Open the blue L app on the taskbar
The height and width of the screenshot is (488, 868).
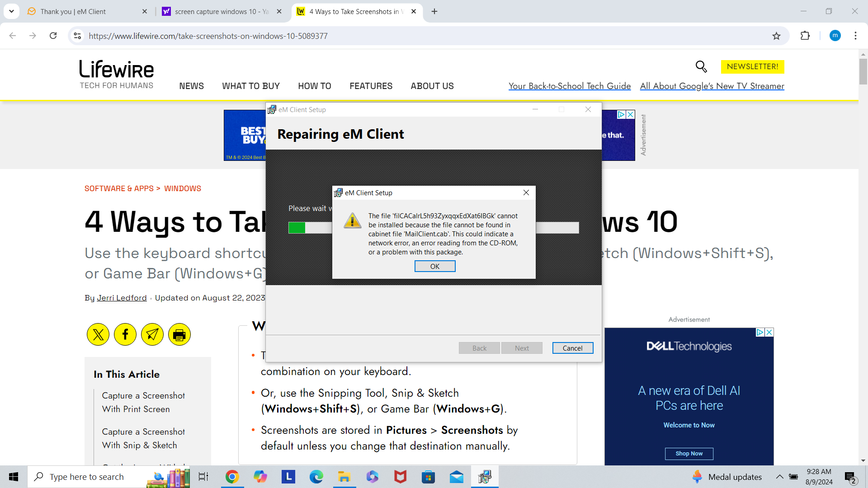(x=288, y=477)
